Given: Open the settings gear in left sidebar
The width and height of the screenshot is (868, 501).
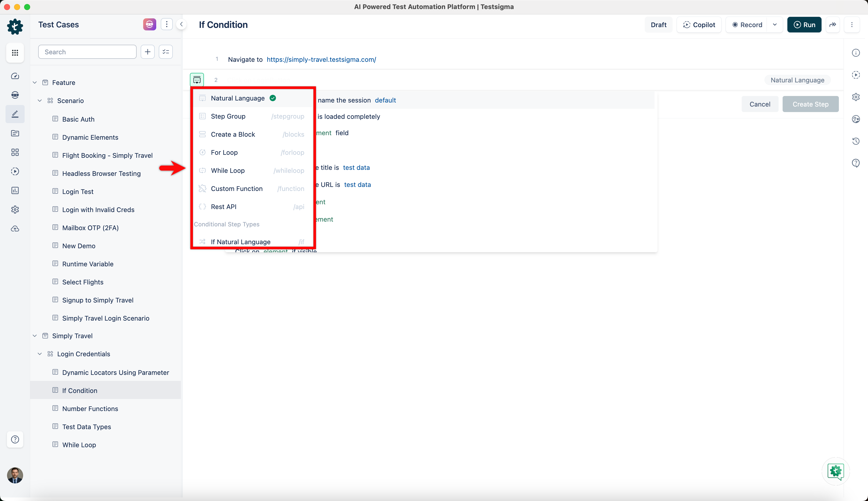Looking at the screenshot, I should (x=15, y=209).
